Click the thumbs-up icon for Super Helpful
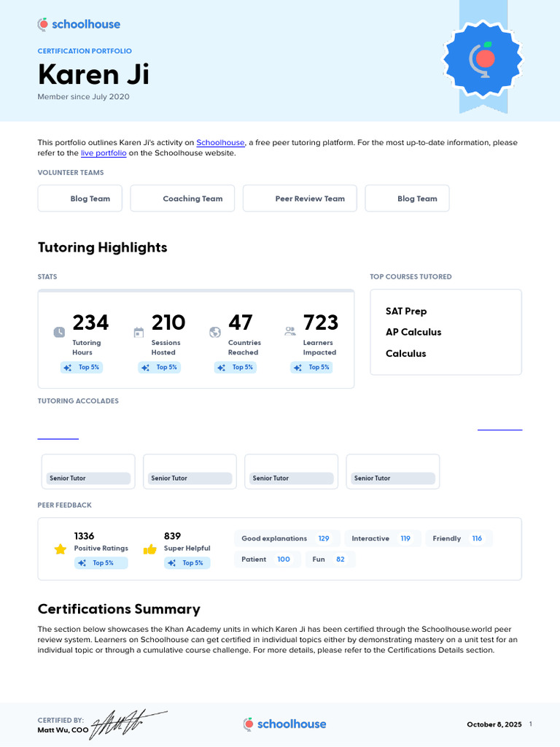560x747 pixels. pyautogui.click(x=150, y=549)
